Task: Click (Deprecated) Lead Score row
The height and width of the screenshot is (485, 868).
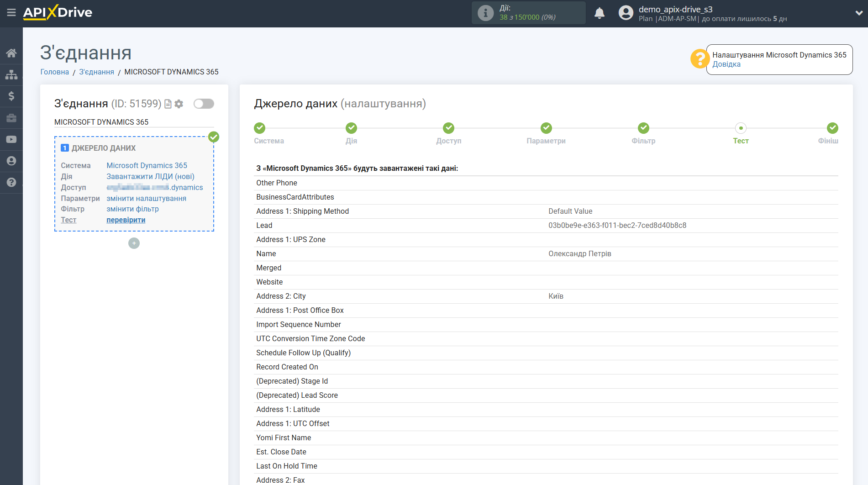Action: click(546, 395)
